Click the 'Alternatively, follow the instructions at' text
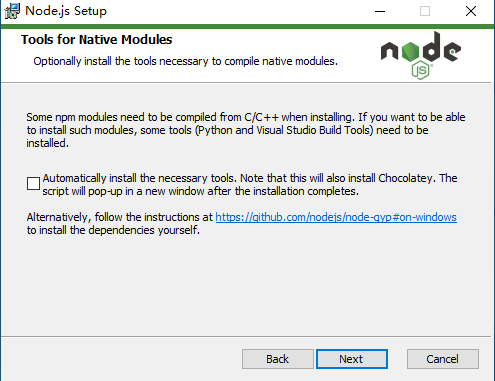Screen dimensions: 495x381 point(120,217)
